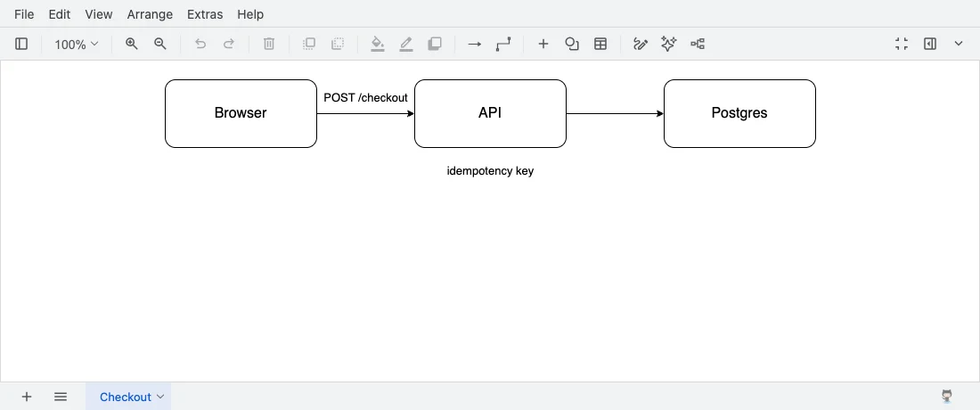Screen dimensions: 980x410
Task: Open the pages list menu icon
Action: (61, 397)
